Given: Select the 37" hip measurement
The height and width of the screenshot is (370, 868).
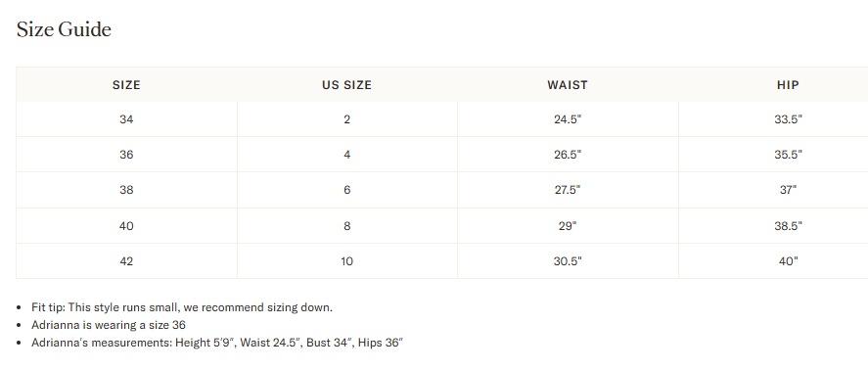Looking at the screenshot, I should [788, 190].
